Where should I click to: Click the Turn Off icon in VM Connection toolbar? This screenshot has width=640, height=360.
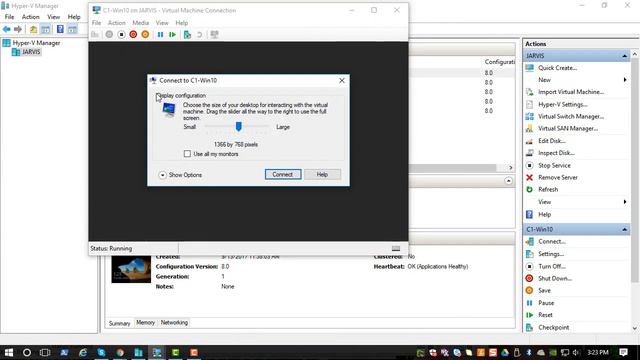tap(121, 35)
